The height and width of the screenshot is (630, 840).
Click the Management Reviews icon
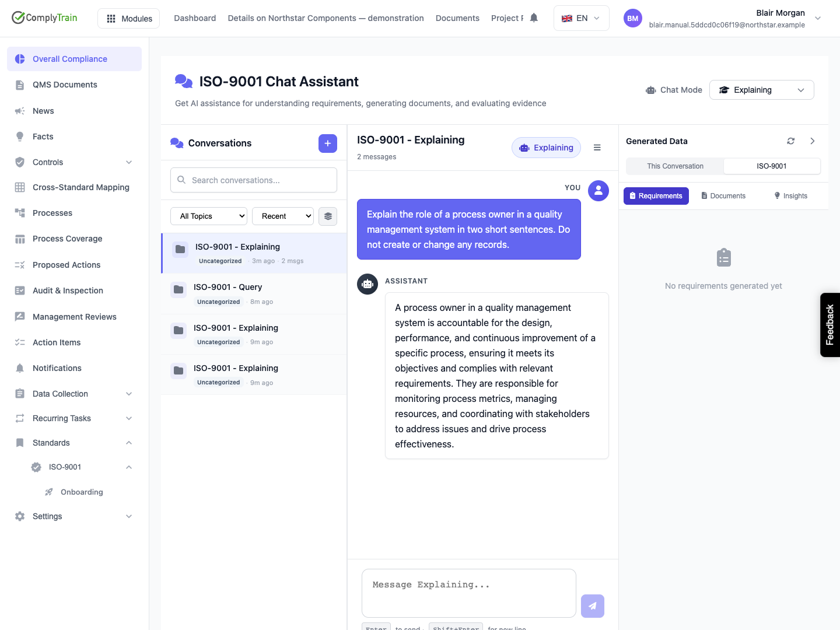(20, 317)
